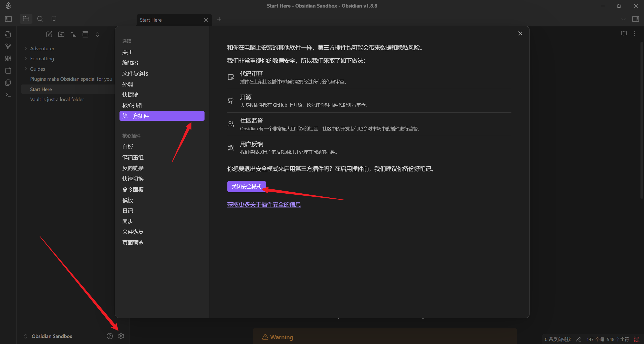Image resolution: width=644 pixels, height=344 pixels.
Task: Open the tab list dropdown chevron
Action: pos(623,19)
